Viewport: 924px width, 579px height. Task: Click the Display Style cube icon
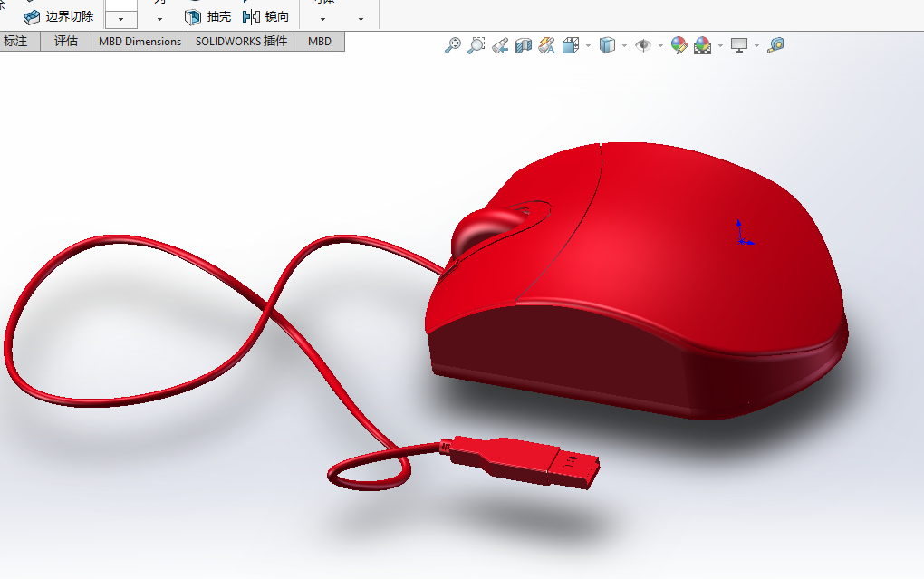click(608, 45)
